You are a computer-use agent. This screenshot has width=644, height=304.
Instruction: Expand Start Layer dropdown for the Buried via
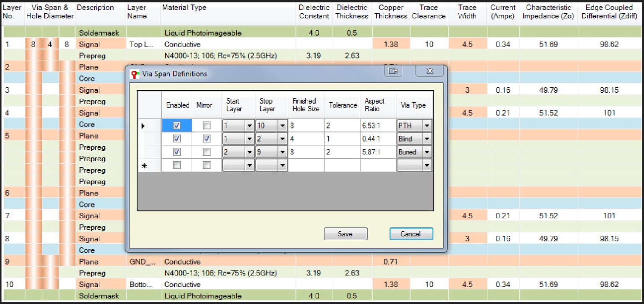tap(249, 152)
